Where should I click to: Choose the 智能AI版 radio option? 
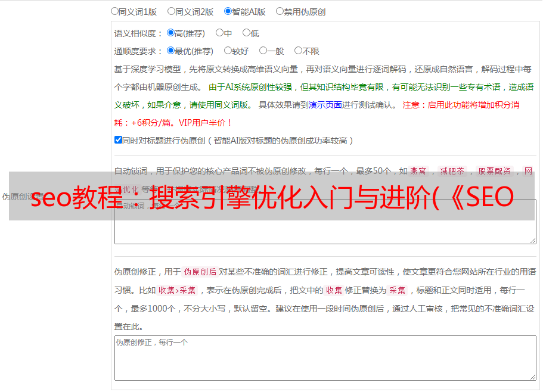click(x=228, y=11)
